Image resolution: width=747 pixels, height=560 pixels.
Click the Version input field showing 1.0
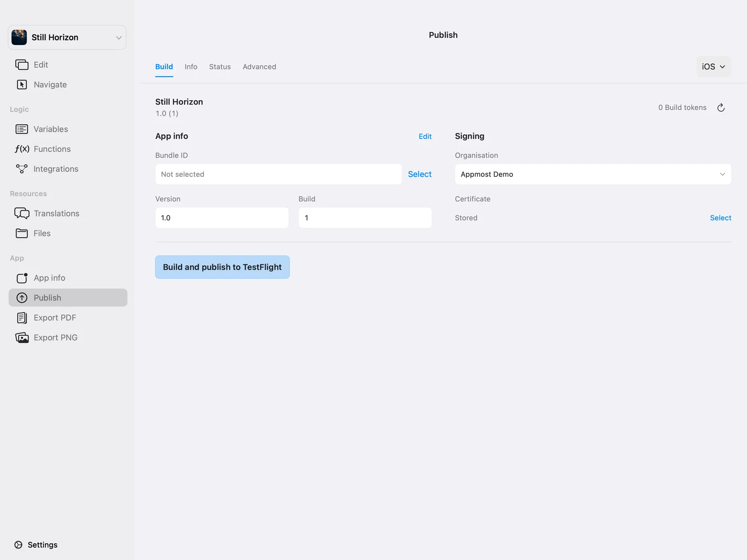pos(222,218)
